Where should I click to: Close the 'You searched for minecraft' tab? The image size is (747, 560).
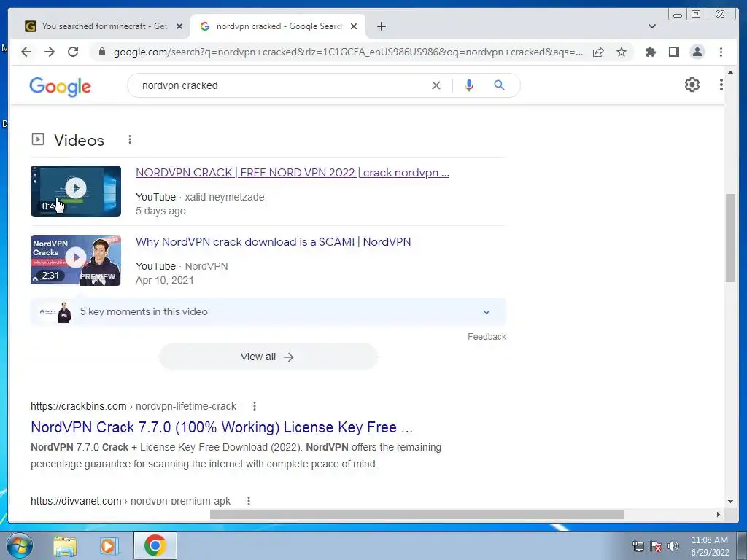[x=179, y=26]
